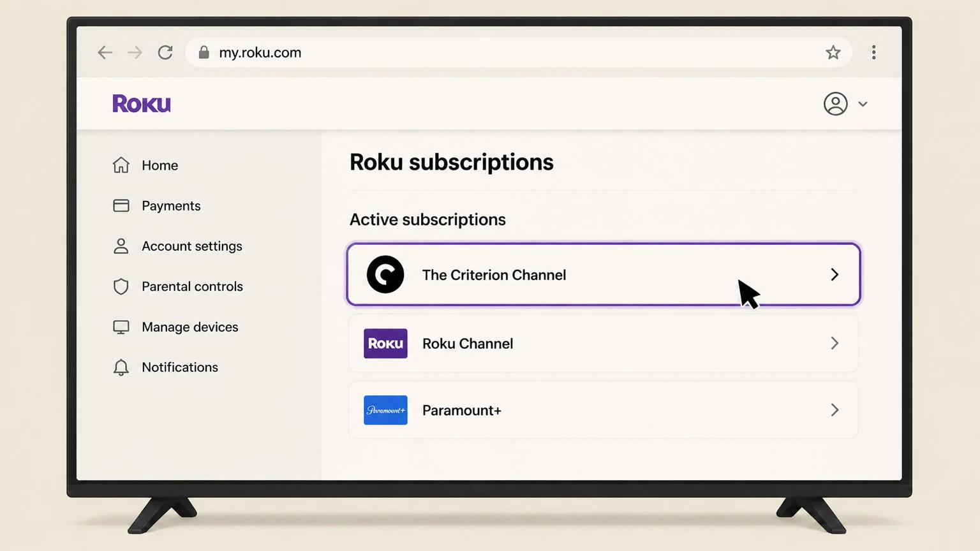This screenshot has height=551, width=980.
Task: Click the Active subscriptions section heading
Action: (x=427, y=219)
